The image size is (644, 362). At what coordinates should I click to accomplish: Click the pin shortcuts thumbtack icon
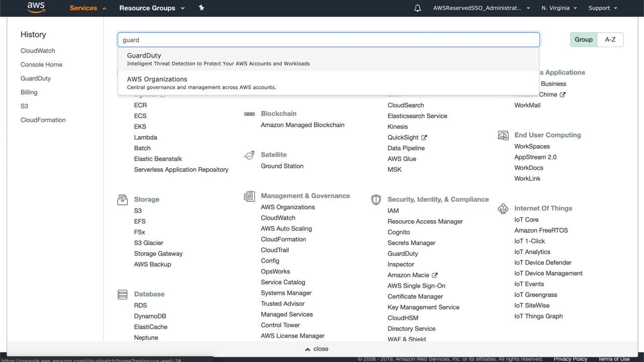click(x=201, y=8)
